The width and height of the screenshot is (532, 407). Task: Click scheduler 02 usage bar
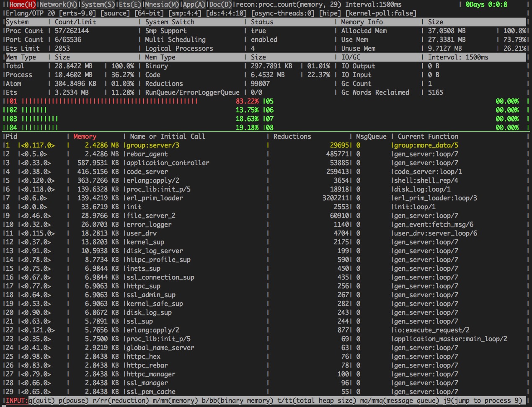click(34, 110)
